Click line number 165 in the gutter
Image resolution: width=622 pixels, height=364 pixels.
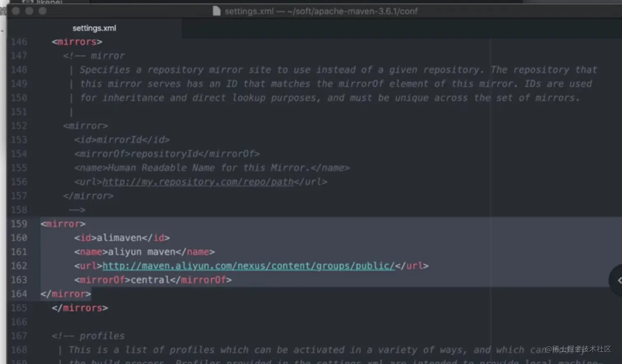point(19,308)
